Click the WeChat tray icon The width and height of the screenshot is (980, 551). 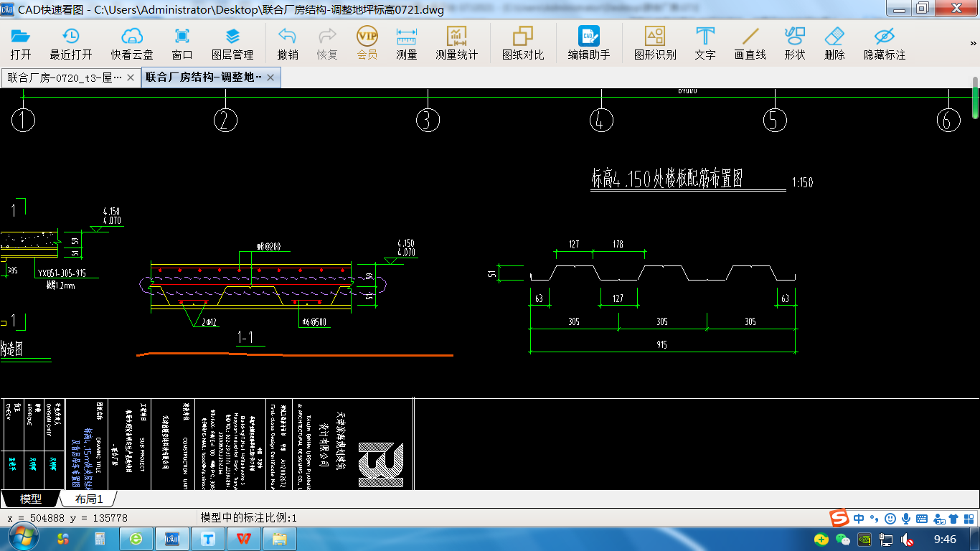click(843, 539)
